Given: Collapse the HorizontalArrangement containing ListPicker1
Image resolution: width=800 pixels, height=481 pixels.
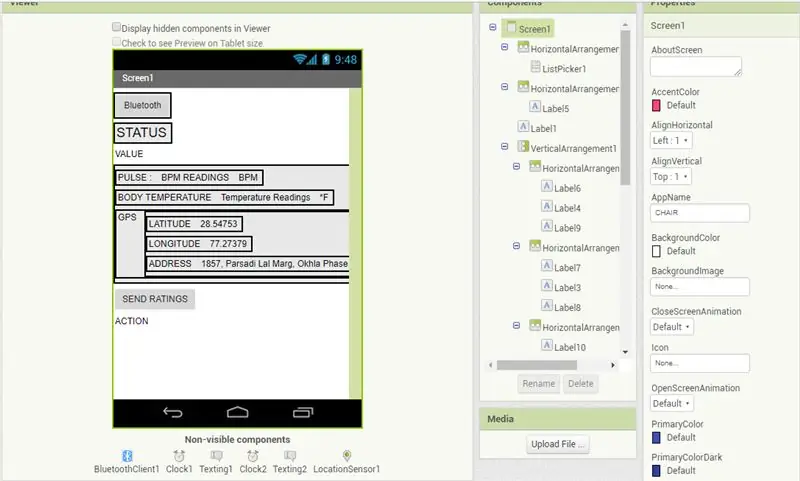Looking at the screenshot, I should (505, 47).
